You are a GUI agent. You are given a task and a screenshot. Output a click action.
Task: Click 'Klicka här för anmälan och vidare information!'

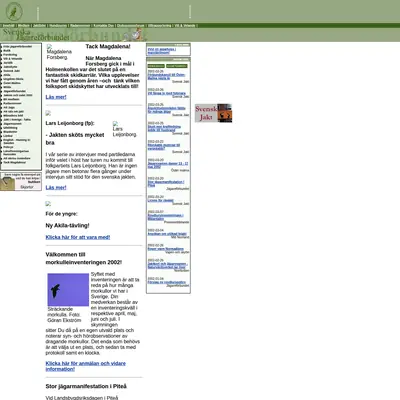(86, 366)
